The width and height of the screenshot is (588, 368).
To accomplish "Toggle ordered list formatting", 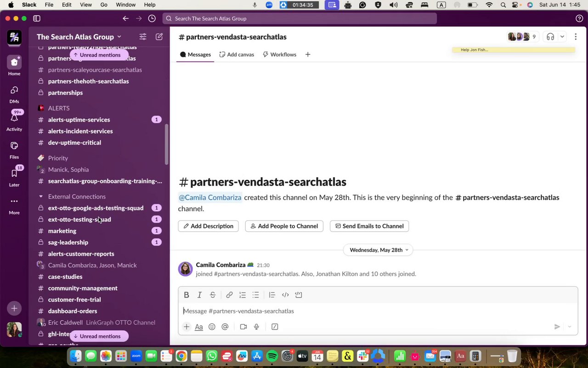I will pos(243,295).
